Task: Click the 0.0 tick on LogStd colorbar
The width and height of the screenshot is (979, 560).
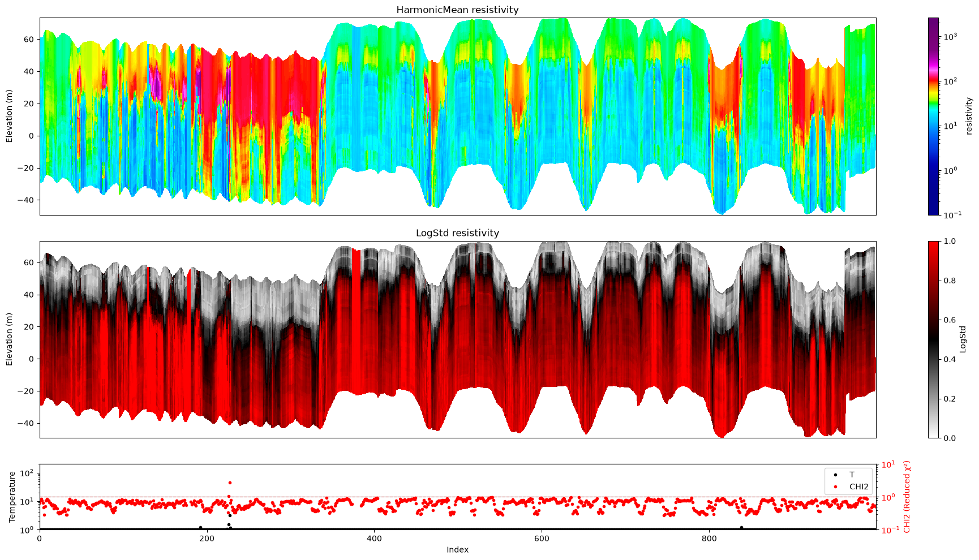Action: [x=948, y=438]
